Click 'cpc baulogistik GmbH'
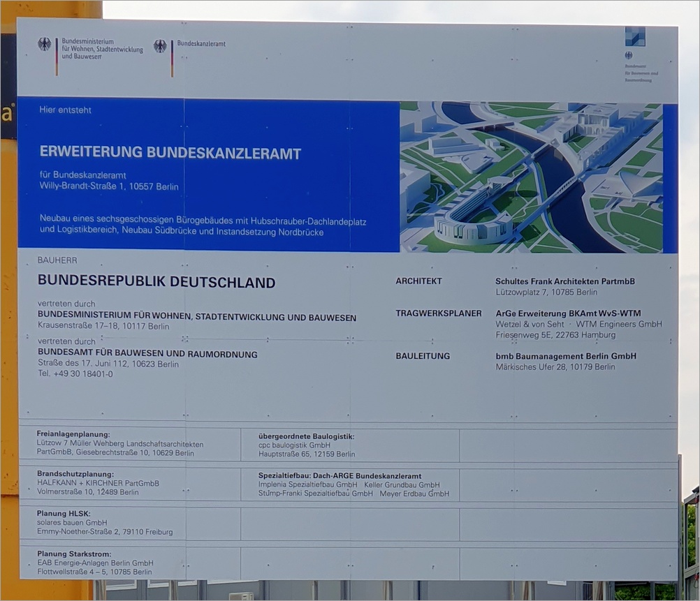The height and width of the screenshot is (601, 700). pos(295,445)
